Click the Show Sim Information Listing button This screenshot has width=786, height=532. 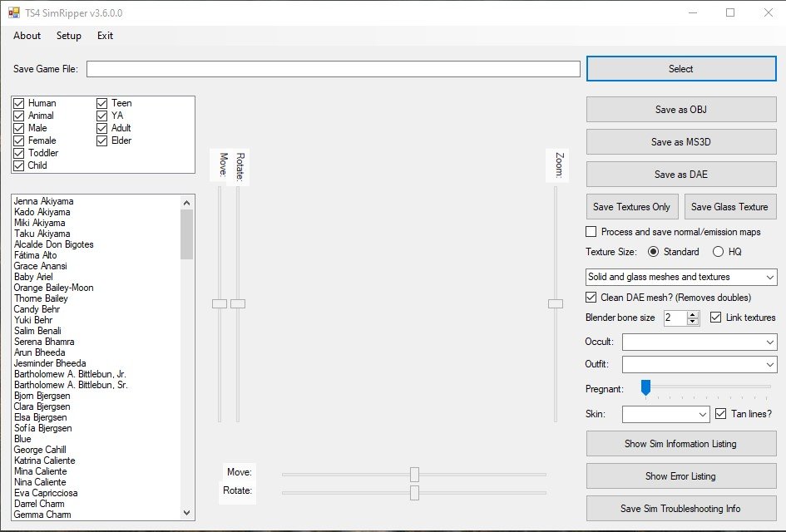(680, 444)
